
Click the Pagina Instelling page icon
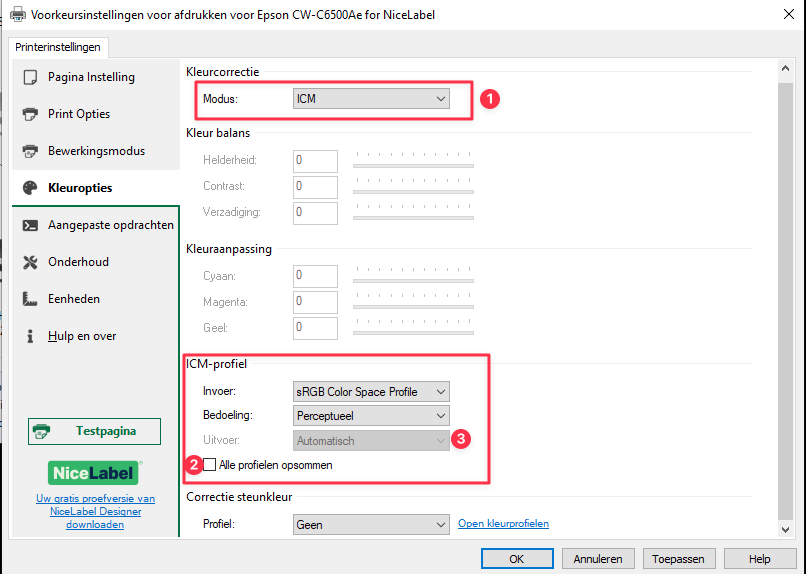coord(30,77)
